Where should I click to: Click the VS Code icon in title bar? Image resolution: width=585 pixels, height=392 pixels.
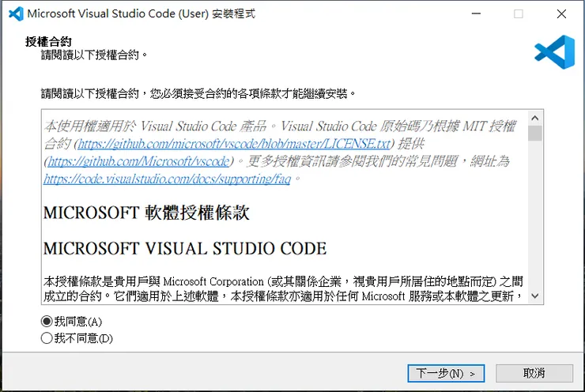[x=16, y=13]
